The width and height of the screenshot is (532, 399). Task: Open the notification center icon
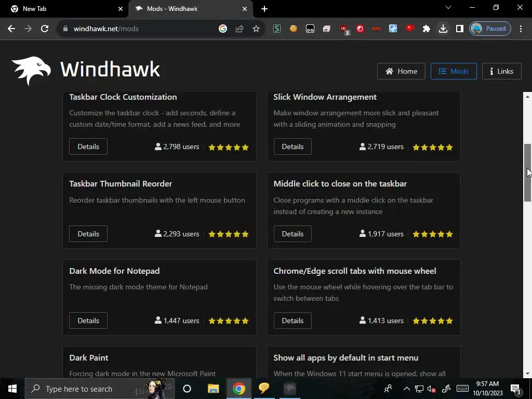click(516, 389)
